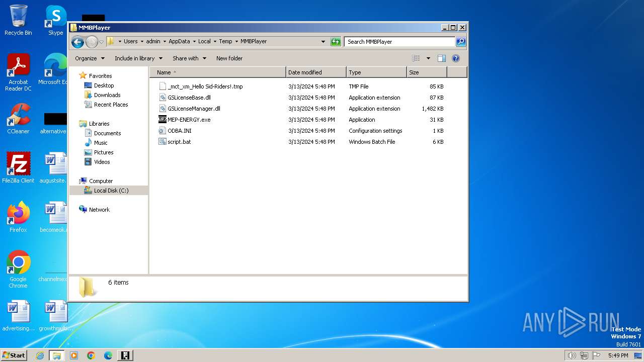Open the Videos library

click(102, 162)
